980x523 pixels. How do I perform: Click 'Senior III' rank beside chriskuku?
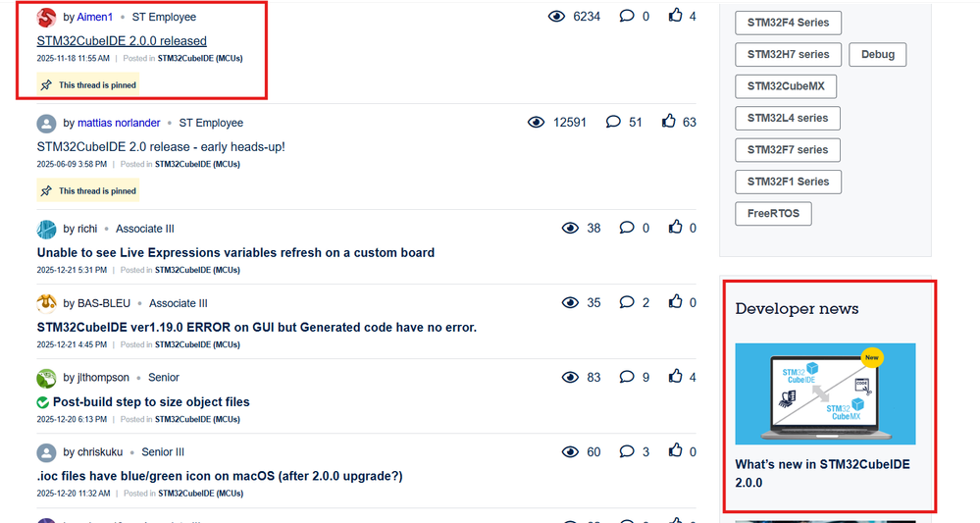(163, 452)
